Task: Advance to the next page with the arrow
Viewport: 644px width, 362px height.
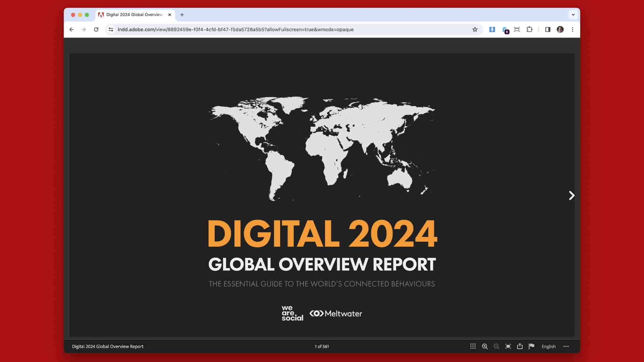Action: tap(571, 196)
